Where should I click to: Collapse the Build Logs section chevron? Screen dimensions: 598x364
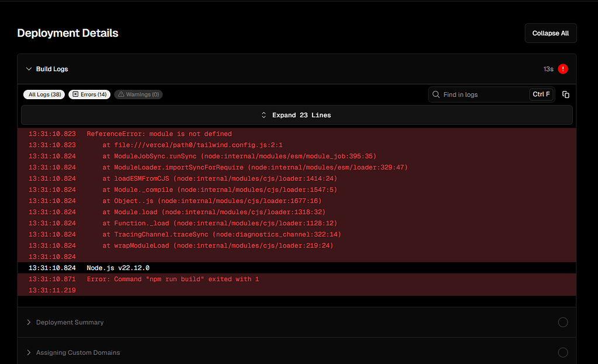[29, 69]
